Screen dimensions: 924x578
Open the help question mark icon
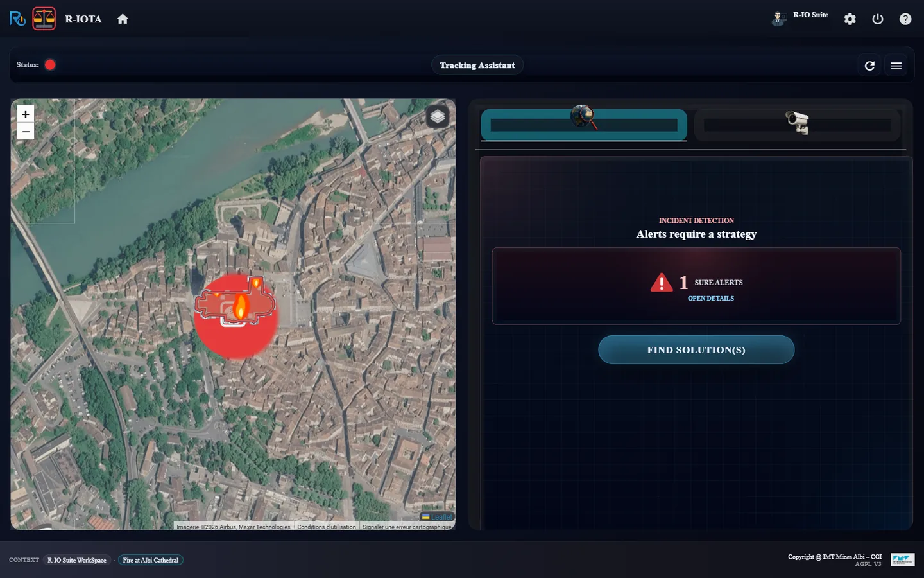pyautogui.click(x=905, y=19)
